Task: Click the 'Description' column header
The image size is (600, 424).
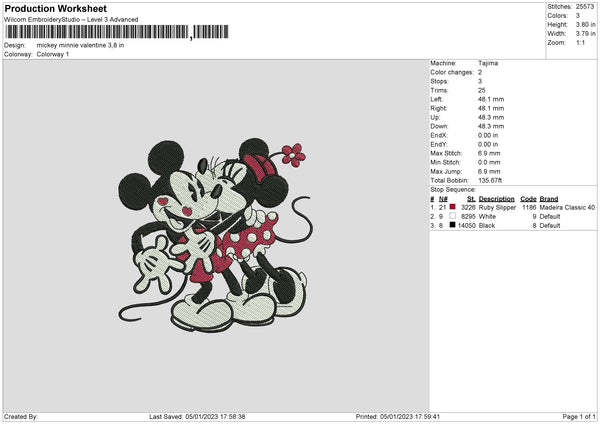Action: click(496, 199)
